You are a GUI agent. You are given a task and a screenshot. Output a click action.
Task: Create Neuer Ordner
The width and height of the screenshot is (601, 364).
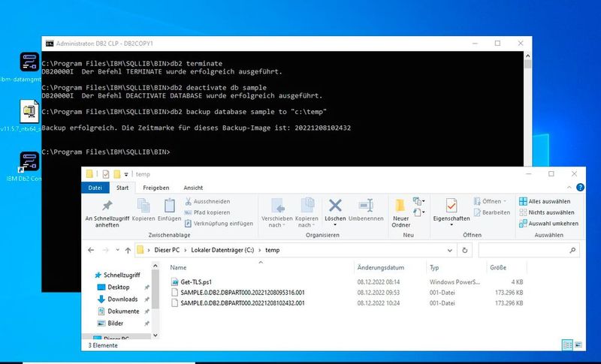click(401, 214)
